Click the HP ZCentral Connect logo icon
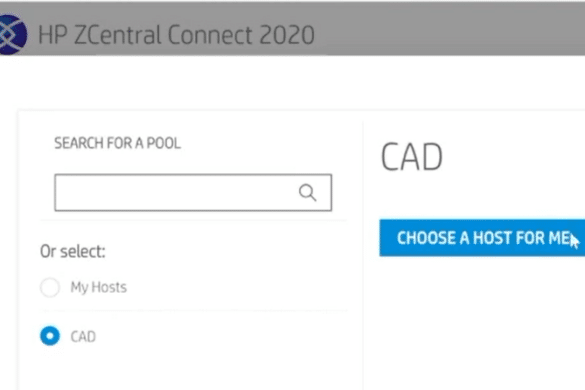 [12, 35]
